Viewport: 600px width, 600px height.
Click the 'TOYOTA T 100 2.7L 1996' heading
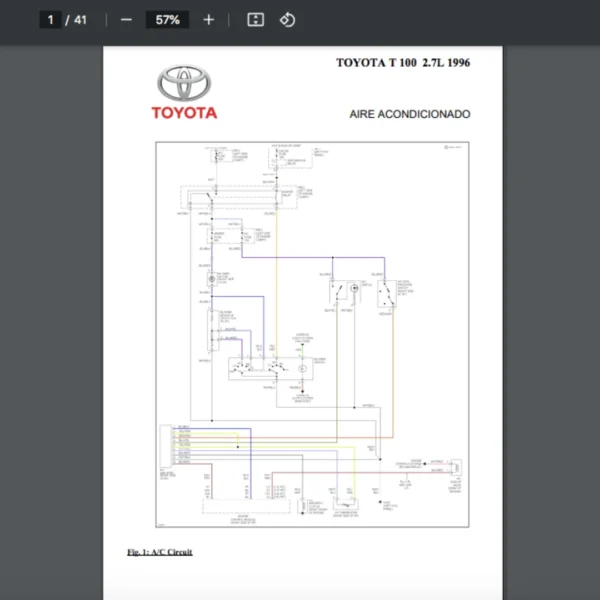(x=403, y=63)
